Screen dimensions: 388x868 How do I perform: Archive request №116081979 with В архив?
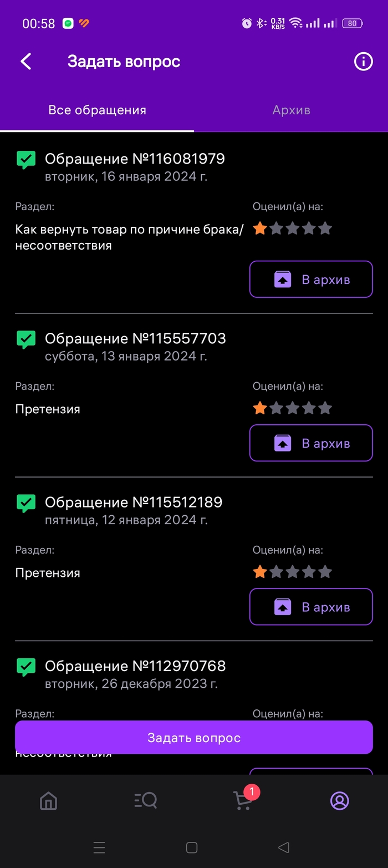[x=311, y=280]
